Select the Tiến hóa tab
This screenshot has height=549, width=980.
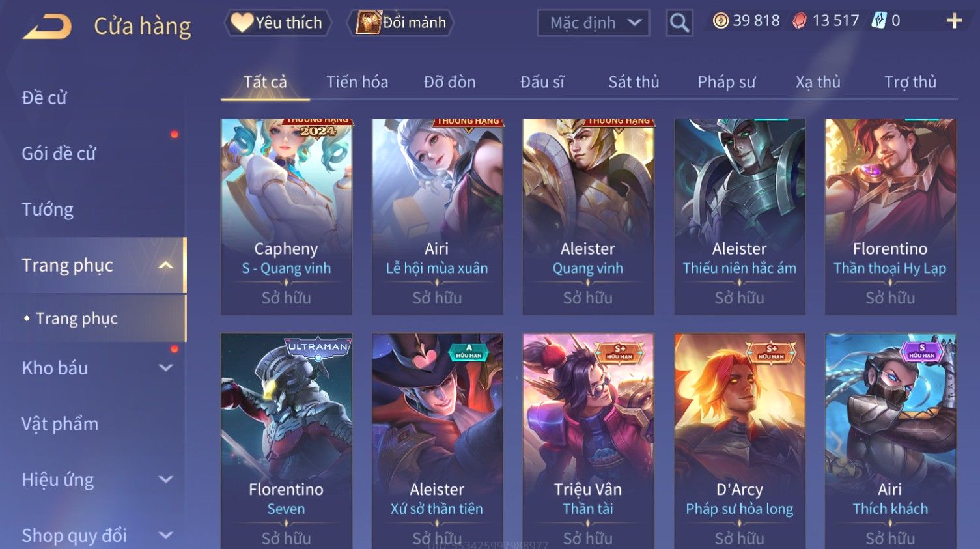click(357, 82)
